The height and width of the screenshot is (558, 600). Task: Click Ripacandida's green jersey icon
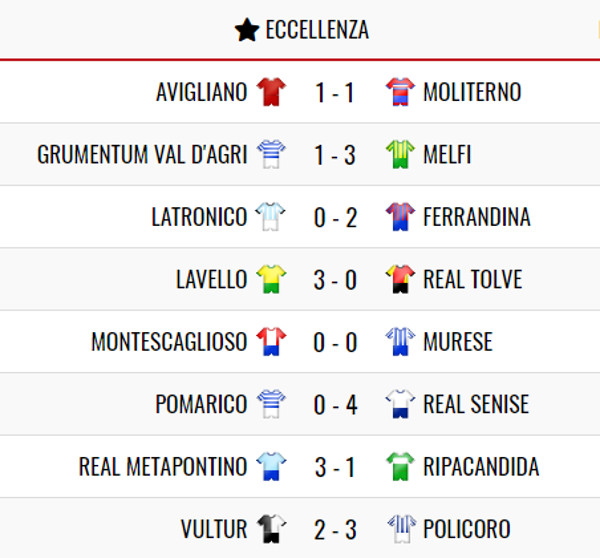point(400,467)
